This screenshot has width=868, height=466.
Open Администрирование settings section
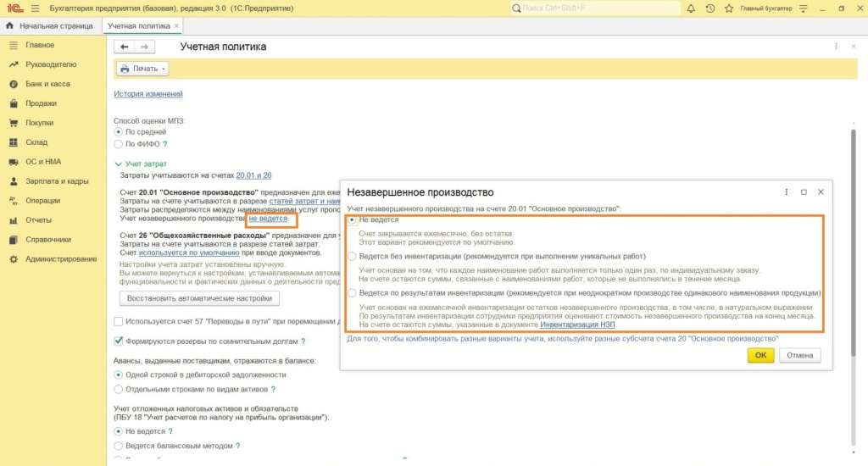(60, 258)
